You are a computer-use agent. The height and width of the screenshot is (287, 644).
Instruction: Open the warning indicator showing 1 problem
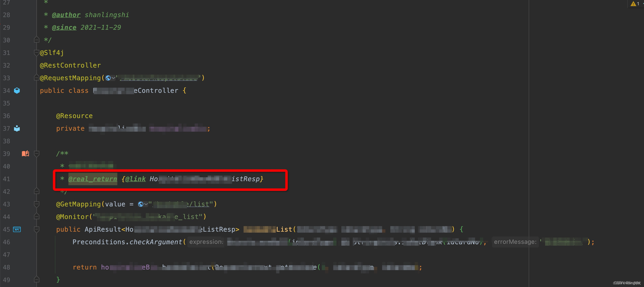tap(635, 3)
